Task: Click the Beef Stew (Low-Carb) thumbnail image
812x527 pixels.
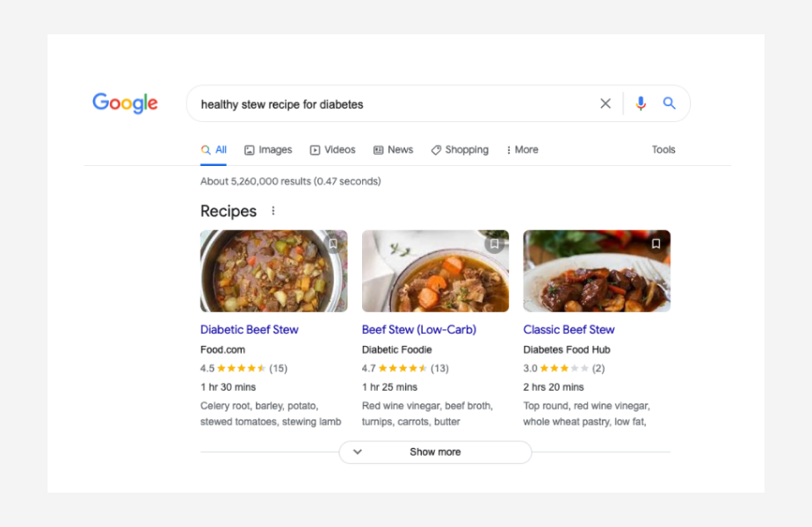Action: 435,271
